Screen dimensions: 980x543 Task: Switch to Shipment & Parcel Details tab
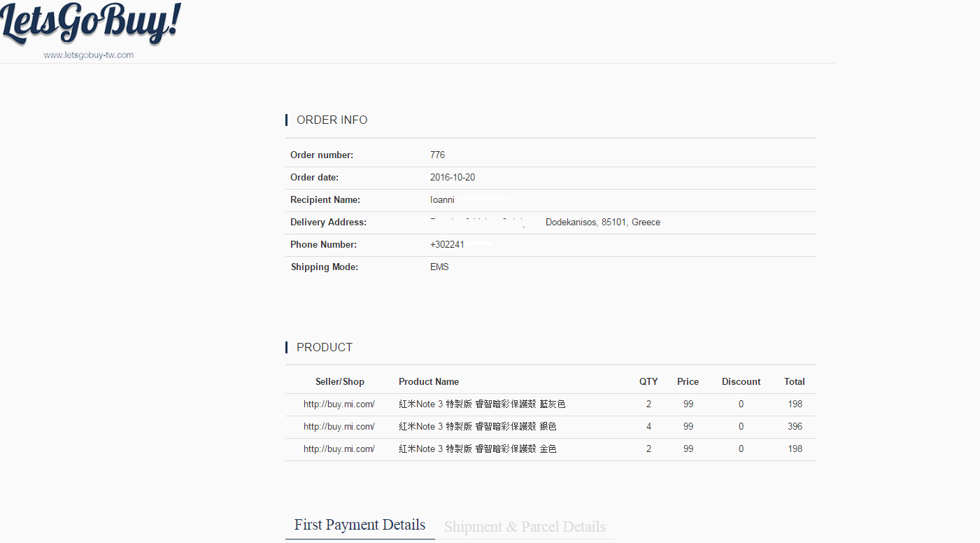[525, 526]
